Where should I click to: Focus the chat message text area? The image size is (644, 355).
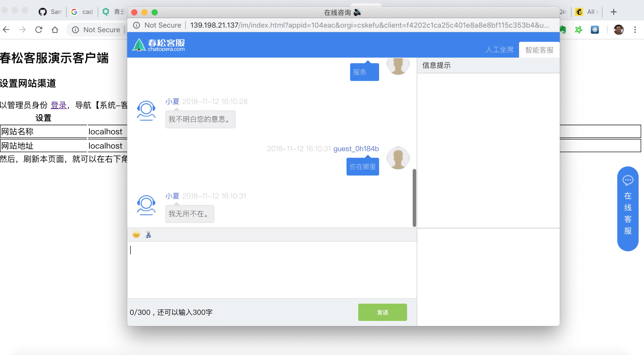coord(271,269)
